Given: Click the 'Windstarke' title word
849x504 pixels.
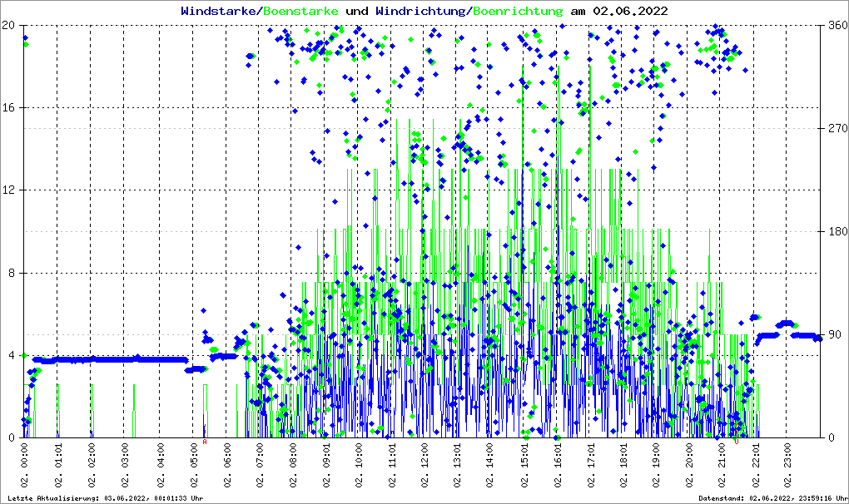Looking at the screenshot, I should [218, 11].
